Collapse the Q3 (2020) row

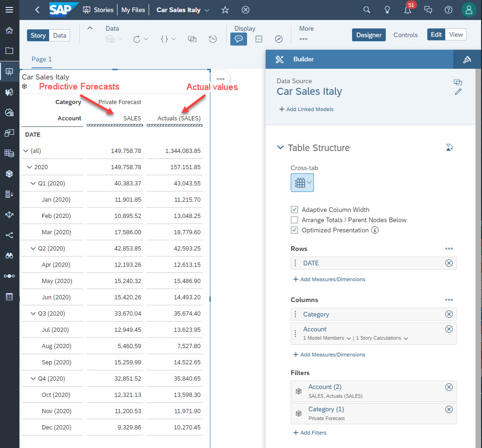pos(33,314)
